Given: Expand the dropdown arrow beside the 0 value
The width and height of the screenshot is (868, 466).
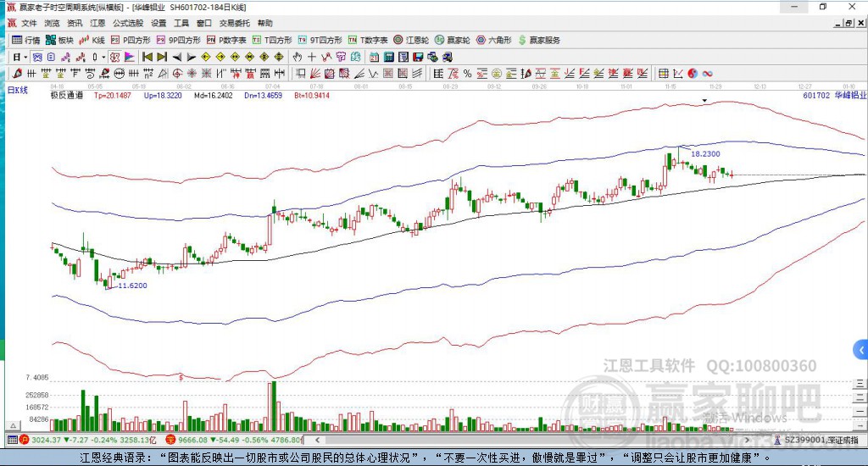Looking at the screenshot, I should tap(103, 57).
